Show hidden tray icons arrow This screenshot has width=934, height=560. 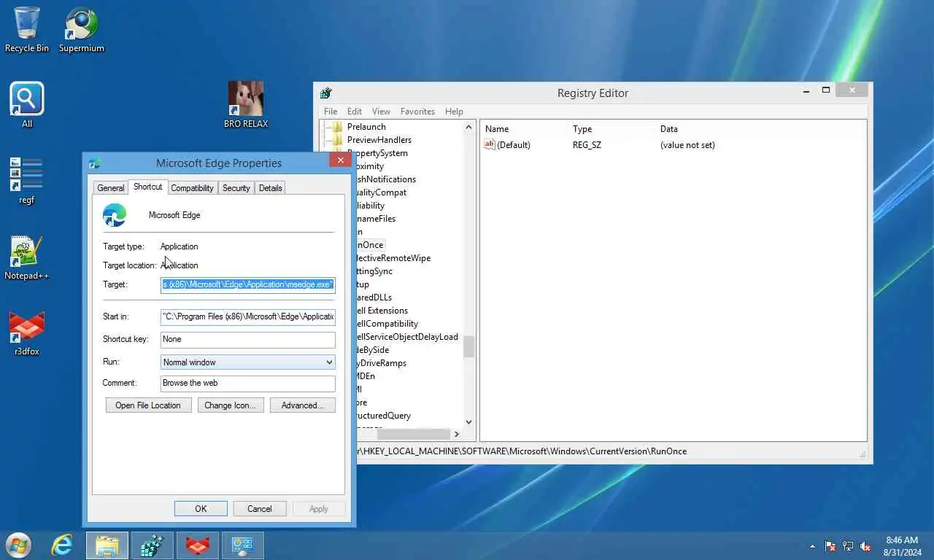click(812, 546)
